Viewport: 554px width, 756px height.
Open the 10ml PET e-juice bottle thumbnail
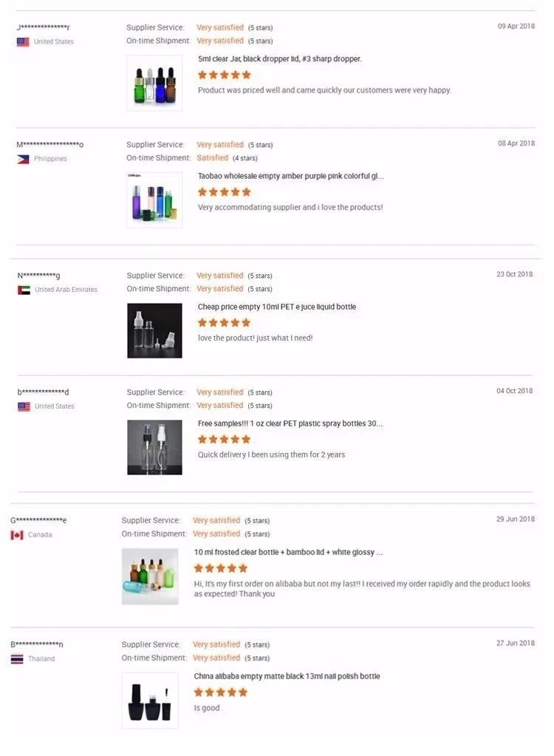point(154,330)
